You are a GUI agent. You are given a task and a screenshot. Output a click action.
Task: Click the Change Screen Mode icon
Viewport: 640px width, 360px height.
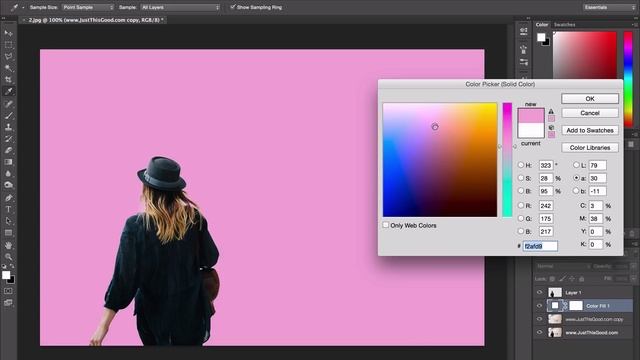click(x=8, y=303)
